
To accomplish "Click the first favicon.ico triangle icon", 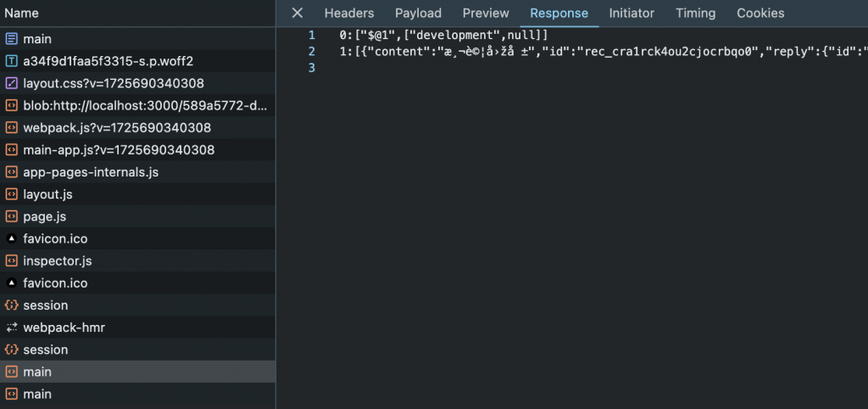I will click(x=11, y=238).
